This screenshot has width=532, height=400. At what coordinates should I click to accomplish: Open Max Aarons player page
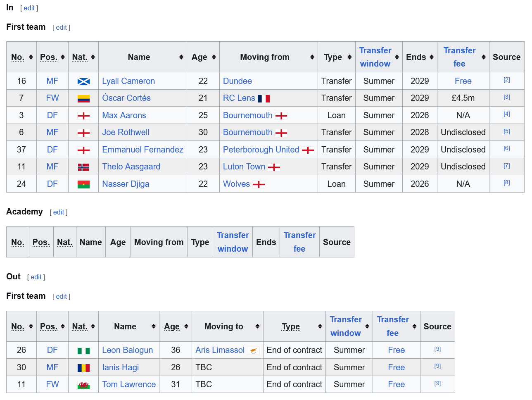click(x=124, y=116)
